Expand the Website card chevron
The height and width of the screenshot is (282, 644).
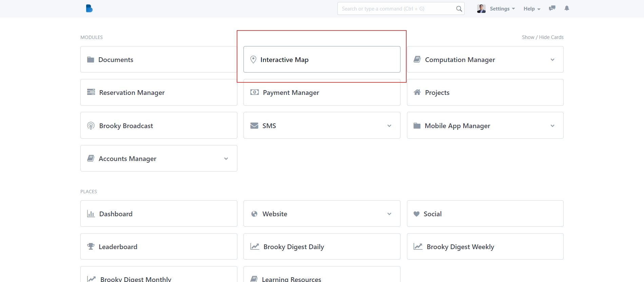coord(389,214)
